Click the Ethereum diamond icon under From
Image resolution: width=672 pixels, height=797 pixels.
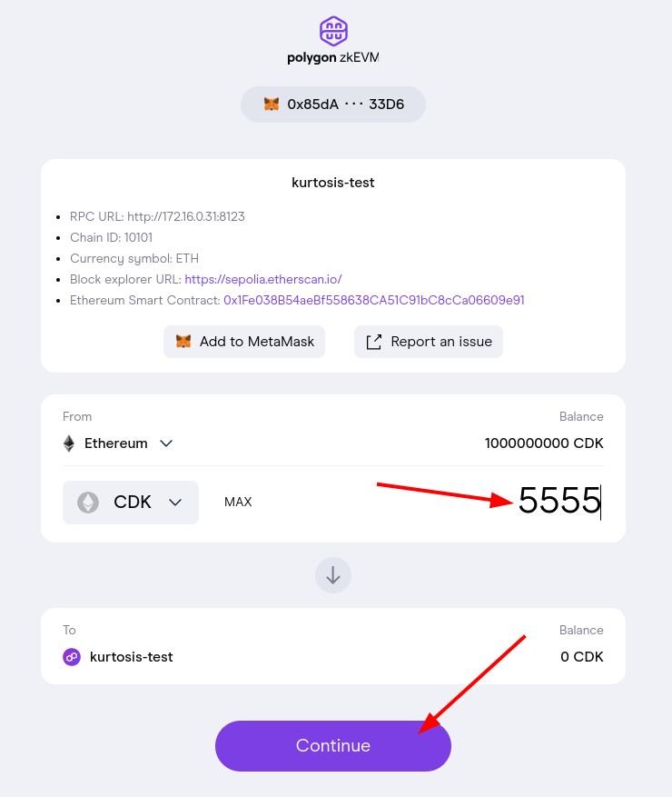(x=69, y=443)
